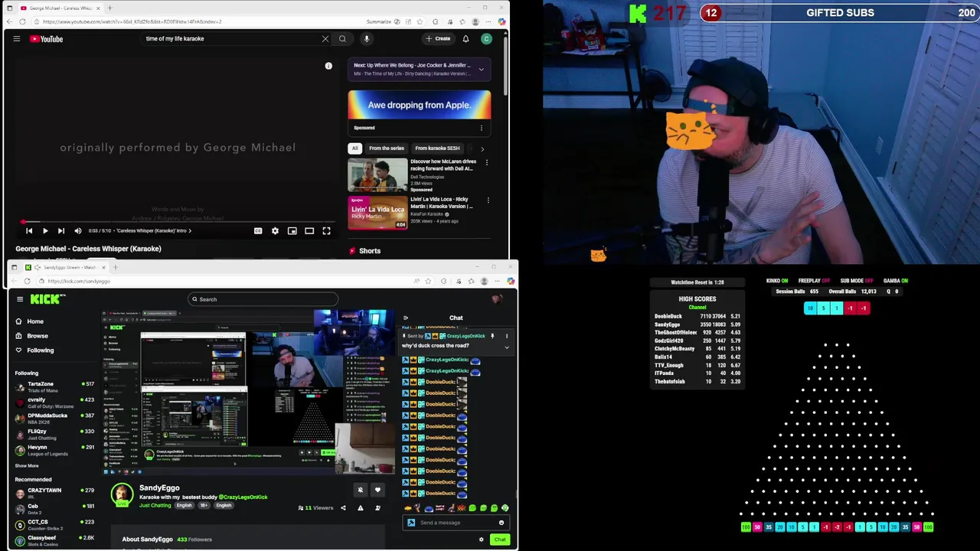Open the Livin' La Vida Loca karaoke thumbnail

(x=377, y=213)
